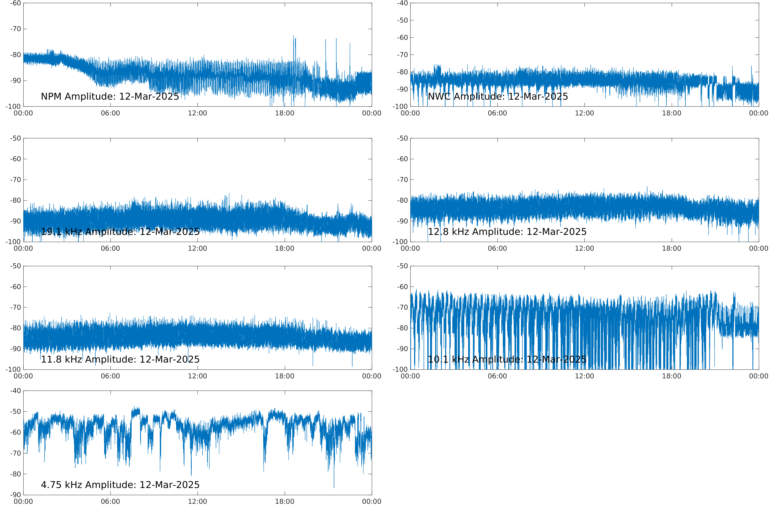The width and height of the screenshot is (774, 532).
Task: Click the -70 y-axis label of 11.8 kHz plot
Action: (x=15, y=308)
